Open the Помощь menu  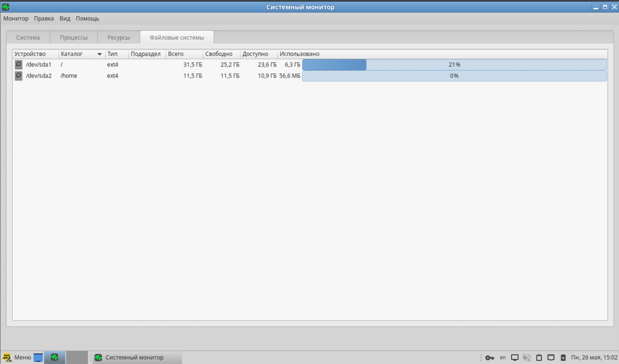click(88, 19)
